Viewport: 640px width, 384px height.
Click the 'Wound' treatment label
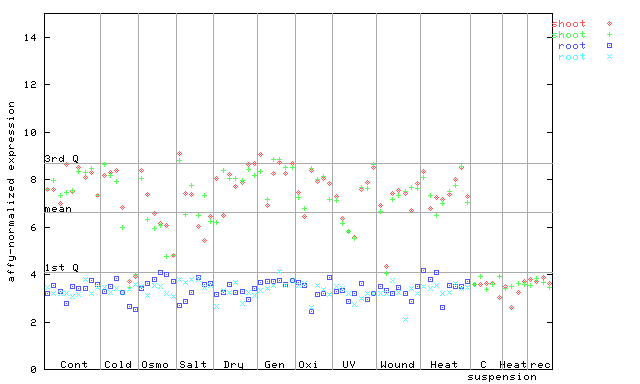tap(397, 364)
